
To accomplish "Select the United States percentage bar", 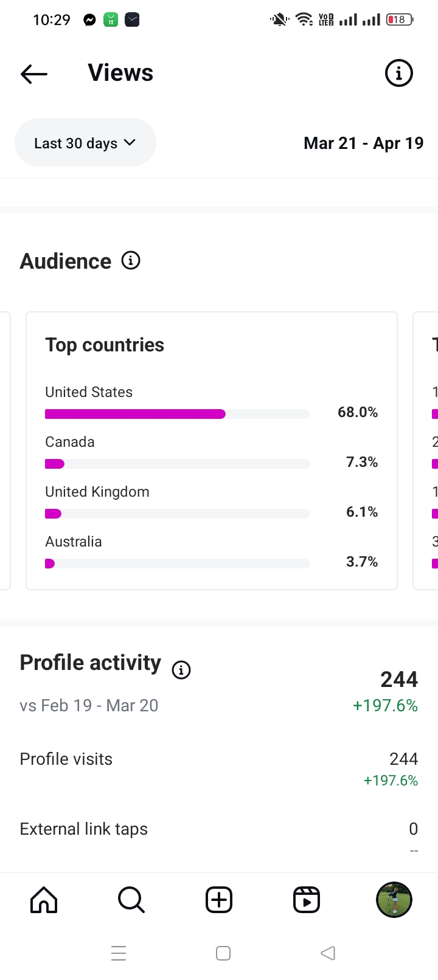I will click(x=177, y=414).
